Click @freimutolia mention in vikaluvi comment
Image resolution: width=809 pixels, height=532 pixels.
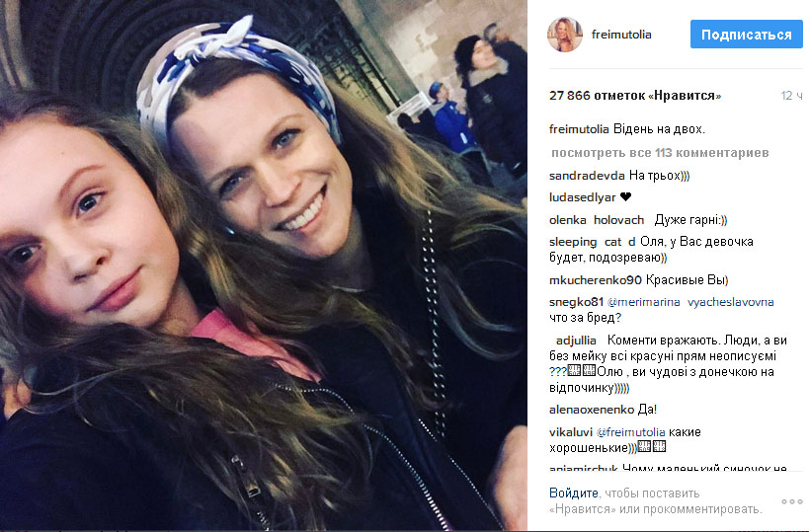[x=630, y=432]
